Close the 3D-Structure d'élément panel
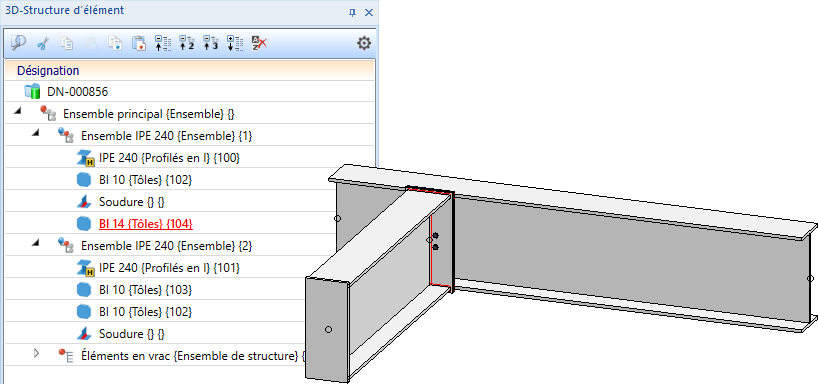Screen dimensions: 818x384 coord(369,12)
